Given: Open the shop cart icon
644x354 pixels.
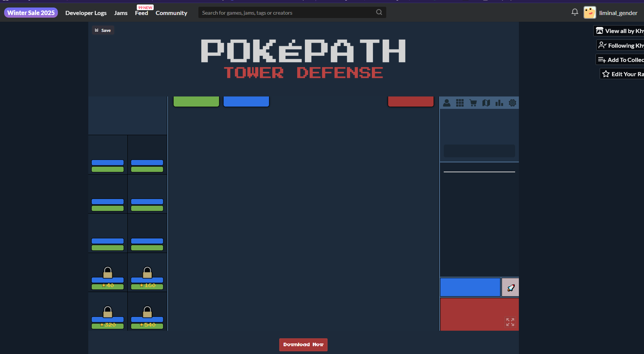Looking at the screenshot, I should 473,103.
